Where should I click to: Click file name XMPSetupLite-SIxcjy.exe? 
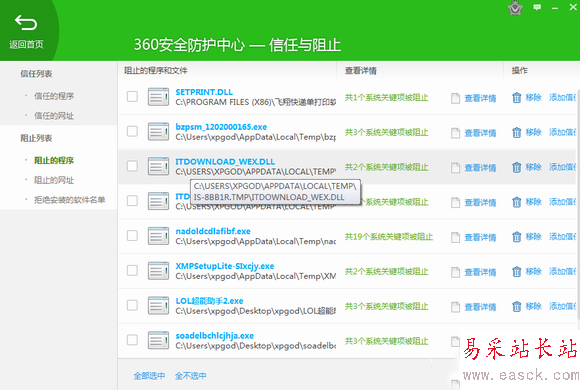click(x=225, y=266)
